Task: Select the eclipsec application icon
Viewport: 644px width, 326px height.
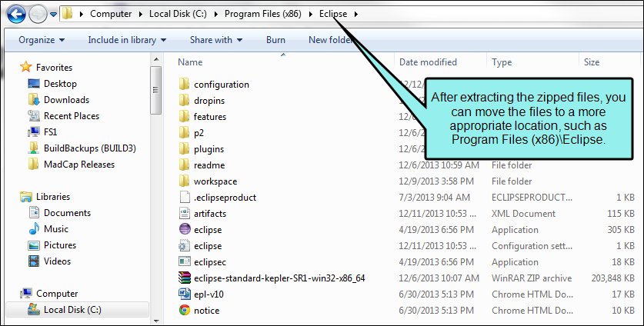Action: pyautogui.click(x=185, y=261)
